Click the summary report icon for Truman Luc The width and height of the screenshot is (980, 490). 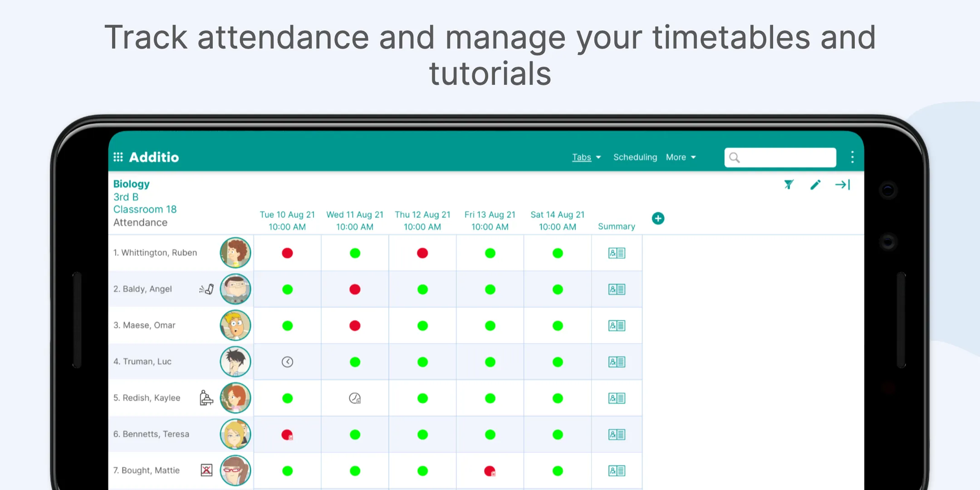tap(616, 362)
